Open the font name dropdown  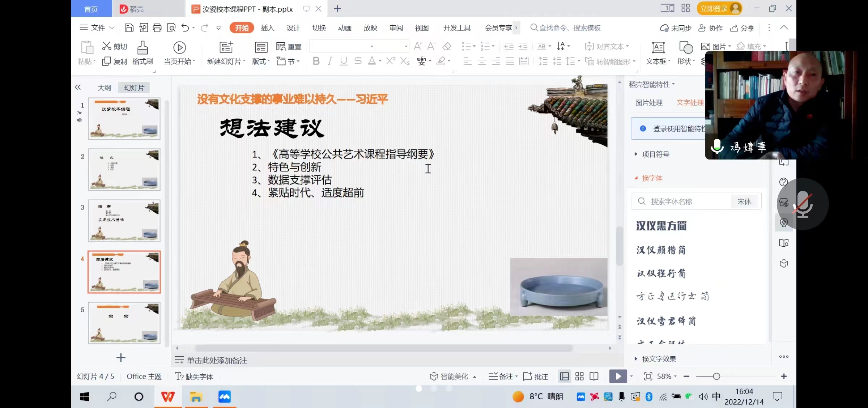point(371,47)
